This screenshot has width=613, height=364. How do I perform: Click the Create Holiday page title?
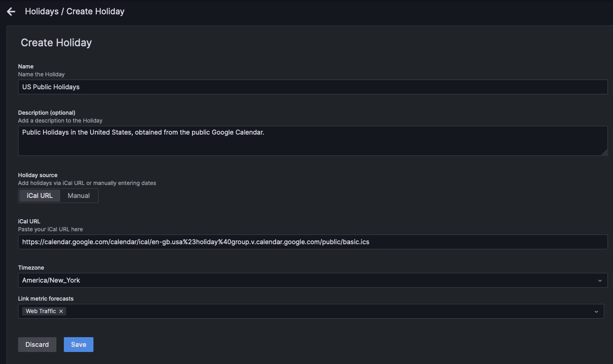click(x=56, y=43)
